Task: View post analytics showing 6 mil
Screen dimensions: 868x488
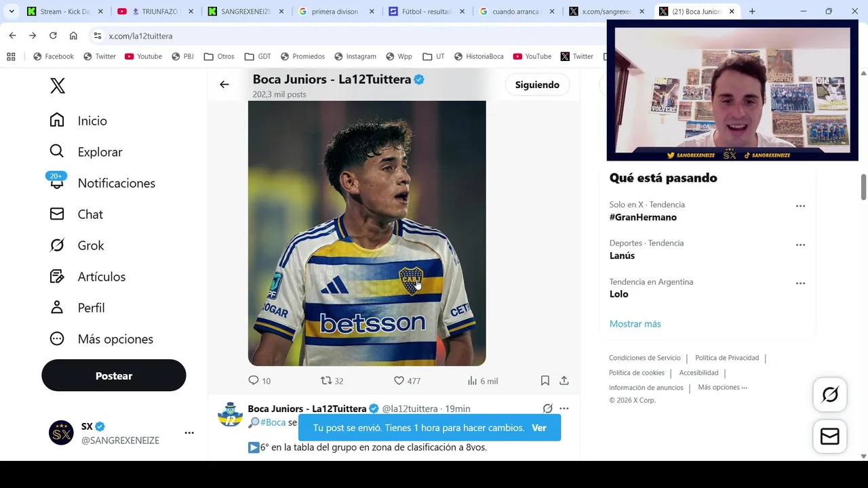Action: [483, 381]
